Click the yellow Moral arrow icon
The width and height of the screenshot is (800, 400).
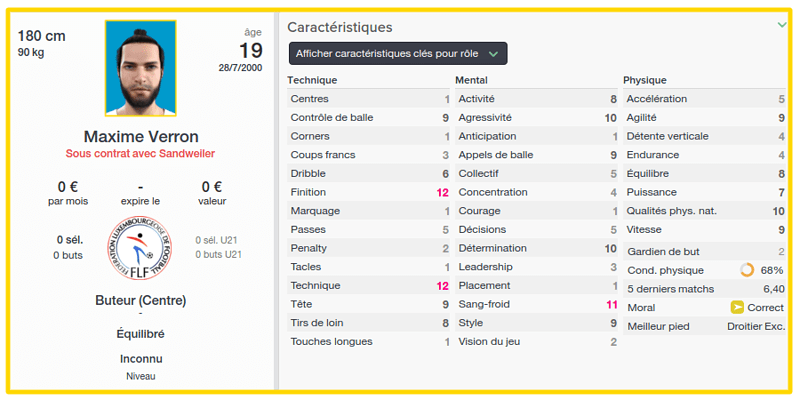[x=737, y=308]
